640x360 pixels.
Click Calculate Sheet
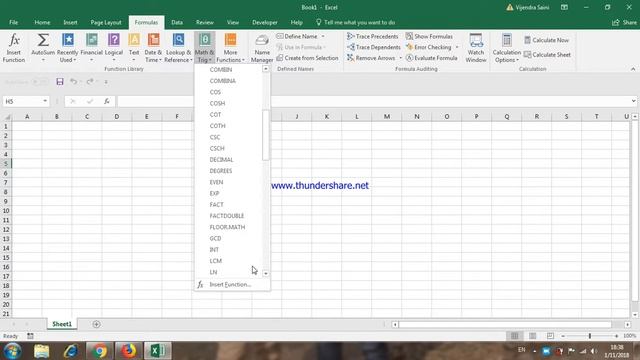[547, 55]
